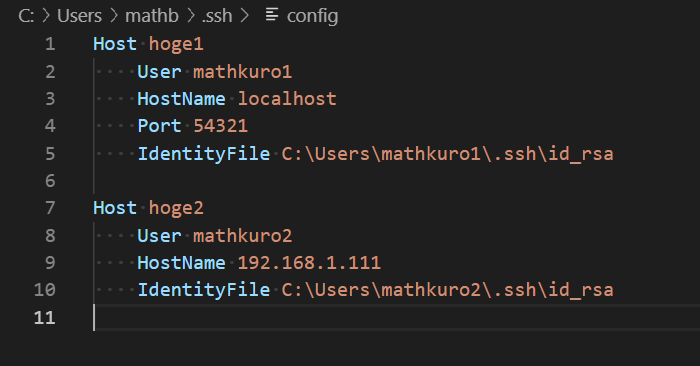Place cursor on empty line 6
700x366 pixels.
pyautogui.click(x=393, y=181)
